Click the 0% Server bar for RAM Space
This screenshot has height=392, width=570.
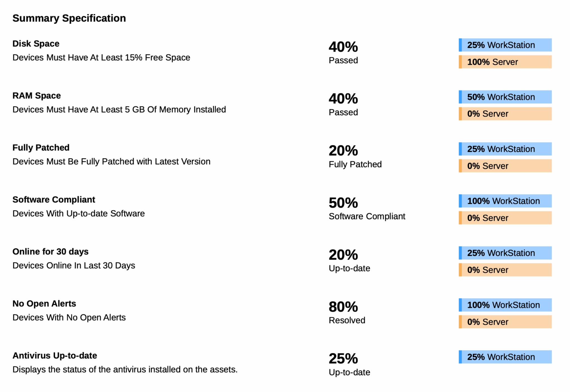[505, 114]
